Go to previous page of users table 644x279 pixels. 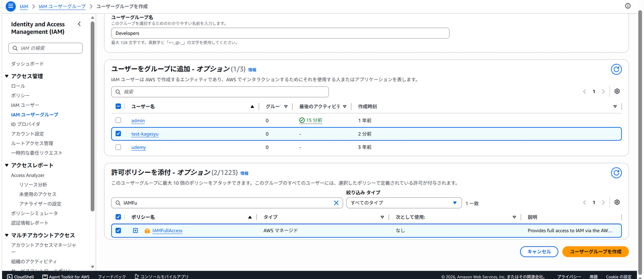584,92
